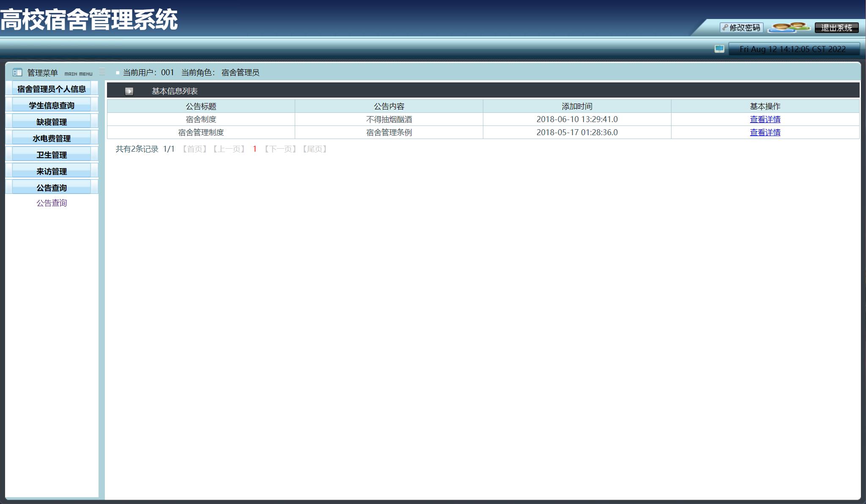Expand the 学生信息查询 menu section
The height and width of the screenshot is (504, 866).
tap(52, 106)
